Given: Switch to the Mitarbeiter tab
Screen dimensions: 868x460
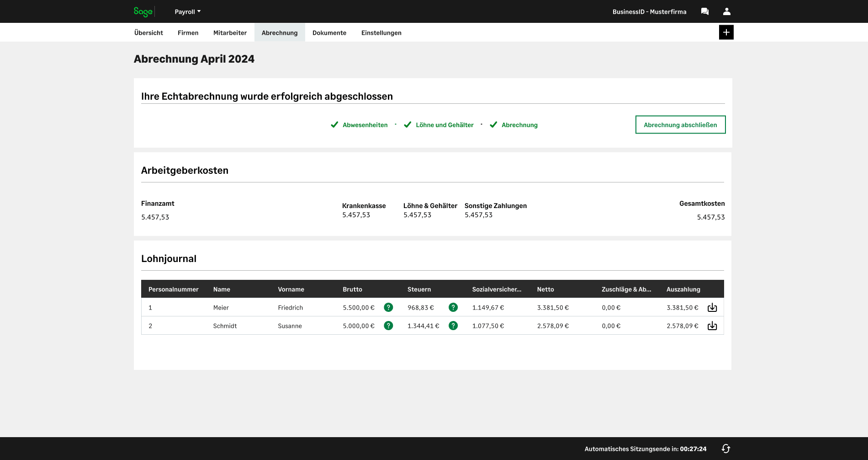Looking at the screenshot, I should coord(230,33).
